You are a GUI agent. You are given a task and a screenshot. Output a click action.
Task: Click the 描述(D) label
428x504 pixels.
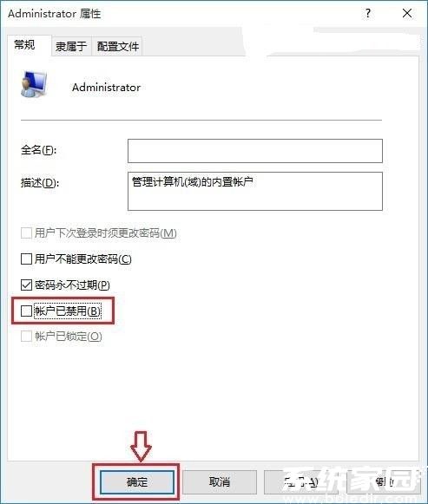pos(40,183)
